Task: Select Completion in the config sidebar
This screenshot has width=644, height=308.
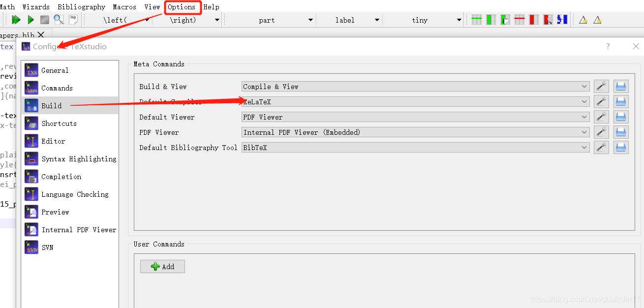Action: (x=70, y=177)
